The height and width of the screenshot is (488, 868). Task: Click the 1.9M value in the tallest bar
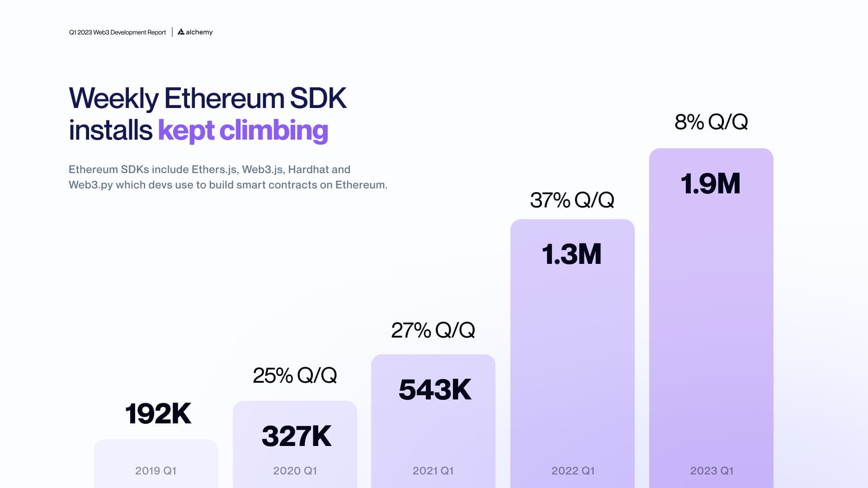710,183
